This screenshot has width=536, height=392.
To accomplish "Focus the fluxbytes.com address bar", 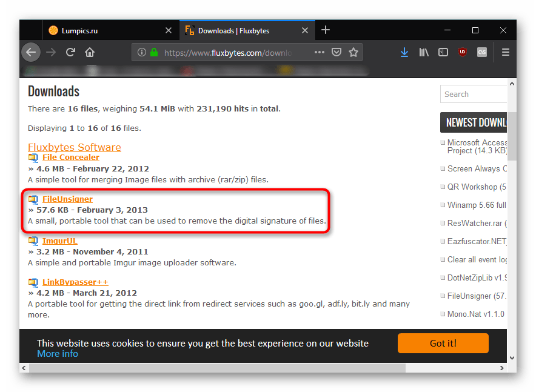I will tap(227, 52).
